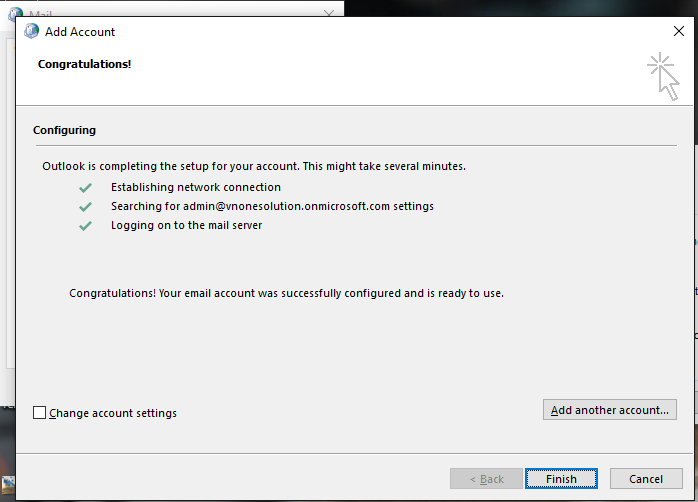698x502 pixels.
Task: Click the Outlook is completing the setup text
Action: tap(254, 166)
